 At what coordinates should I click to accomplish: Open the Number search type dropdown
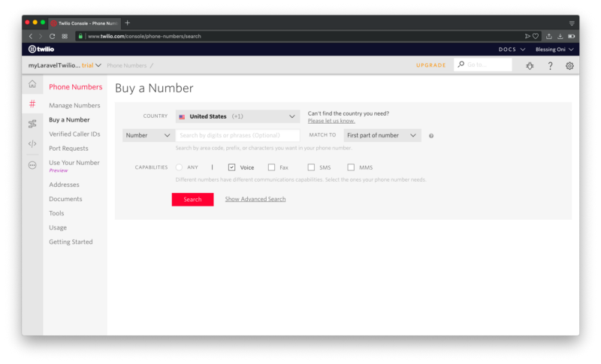pyautogui.click(x=149, y=136)
